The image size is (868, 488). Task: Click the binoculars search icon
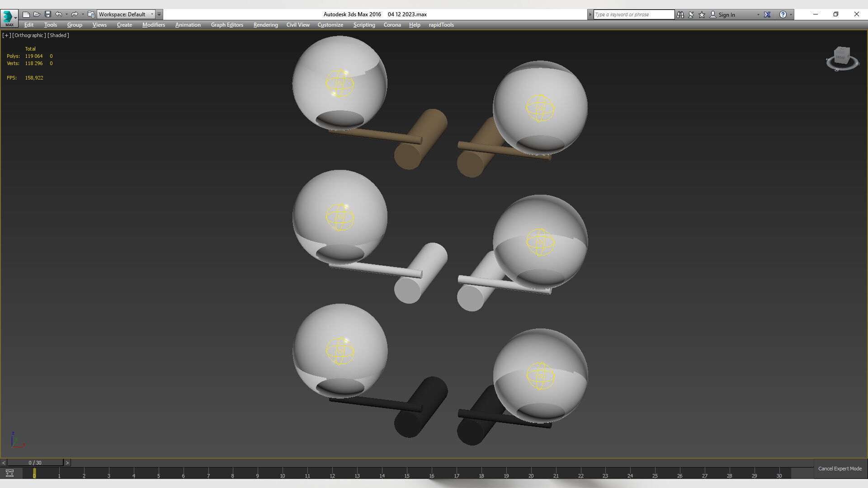(x=680, y=14)
